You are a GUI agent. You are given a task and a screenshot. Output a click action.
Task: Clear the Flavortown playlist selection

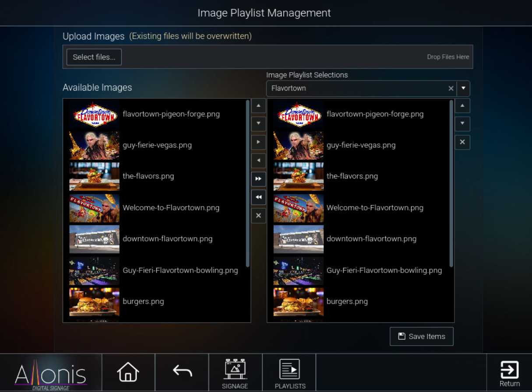[x=451, y=88]
